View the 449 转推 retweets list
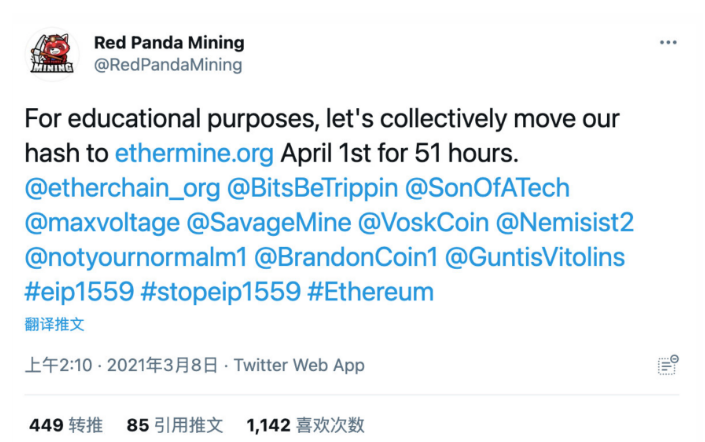Screen dimensions: 705x442 point(66,425)
